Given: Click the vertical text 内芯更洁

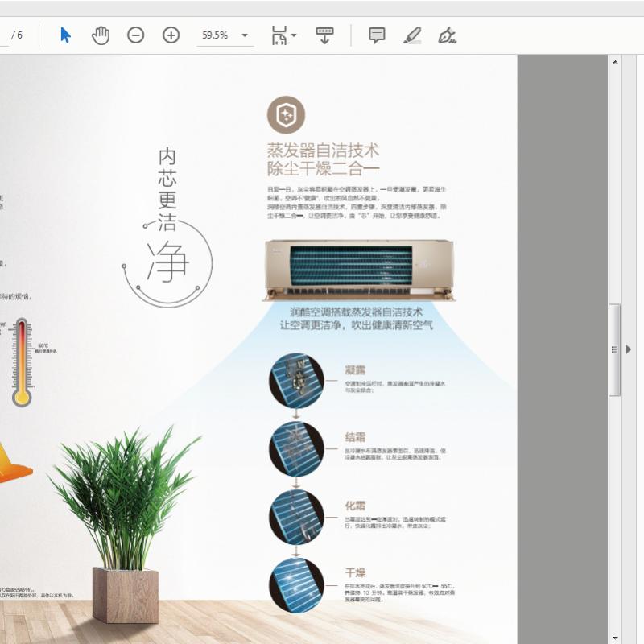Looking at the screenshot, I should [x=167, y=190].
